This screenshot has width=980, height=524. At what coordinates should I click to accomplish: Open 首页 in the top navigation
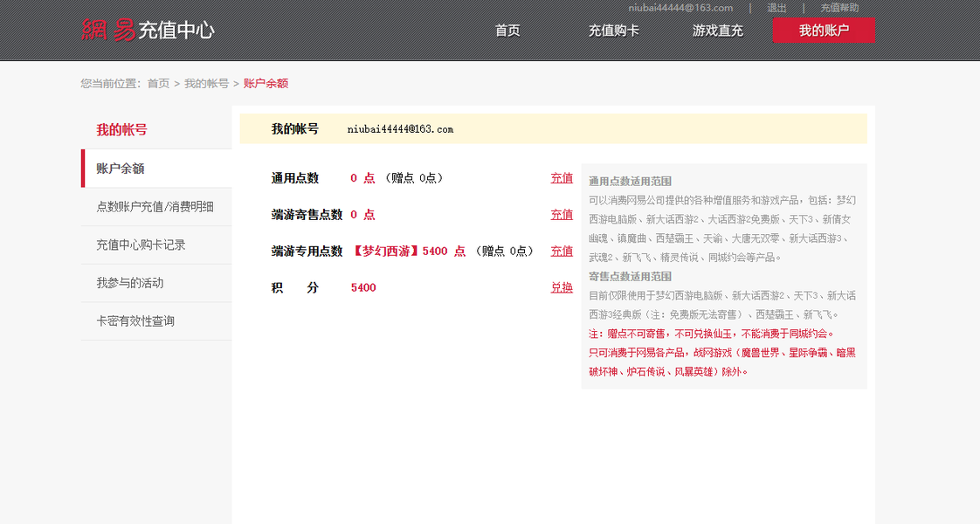coord(507,31)
